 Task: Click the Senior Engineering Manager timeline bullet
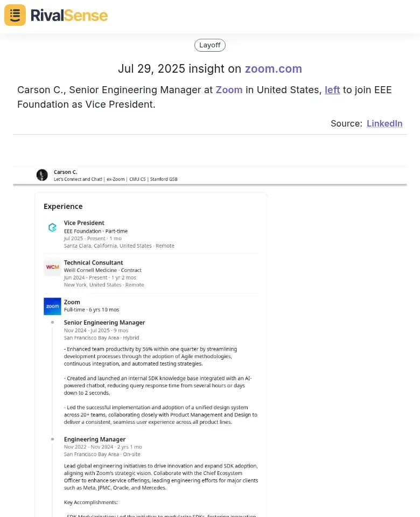click(52, 323)
